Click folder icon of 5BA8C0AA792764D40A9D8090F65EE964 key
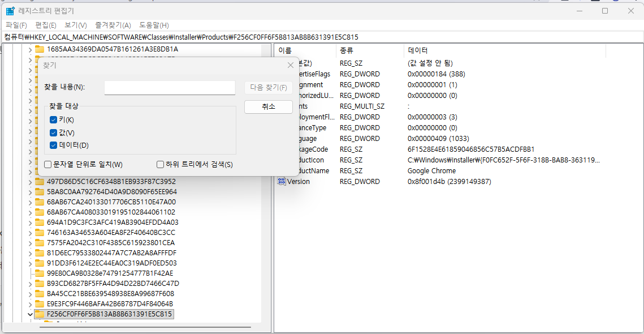The image size is (644, 334). [x=40, y=192]
